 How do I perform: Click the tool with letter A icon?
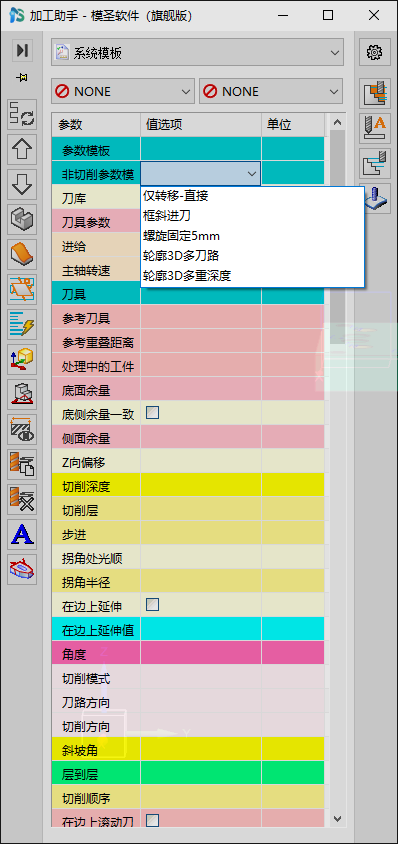pos(374,128)
